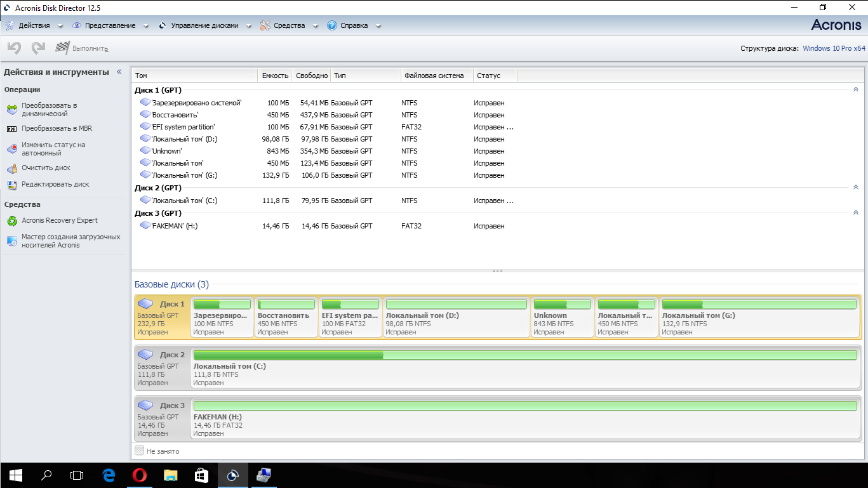Image resolution: width=868 pixels, height=488 pixels.
Task: Expand dropdown arrow next to Управление дисками
Action: click(249, 26)
